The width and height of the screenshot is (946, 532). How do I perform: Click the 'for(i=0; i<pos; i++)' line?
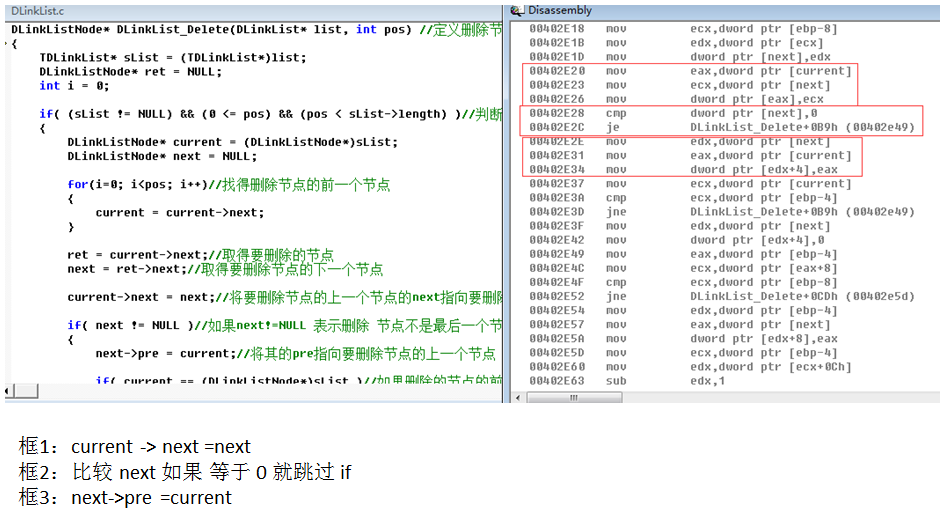click(229, 184)
